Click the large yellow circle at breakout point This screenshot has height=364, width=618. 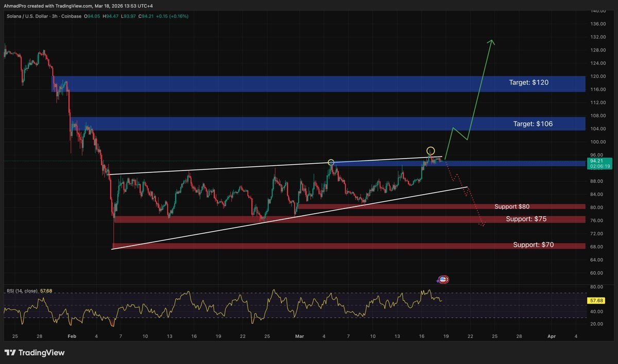[431, 151]
